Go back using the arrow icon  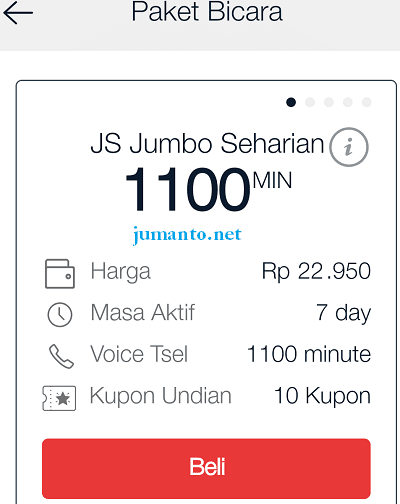[18, 13]
